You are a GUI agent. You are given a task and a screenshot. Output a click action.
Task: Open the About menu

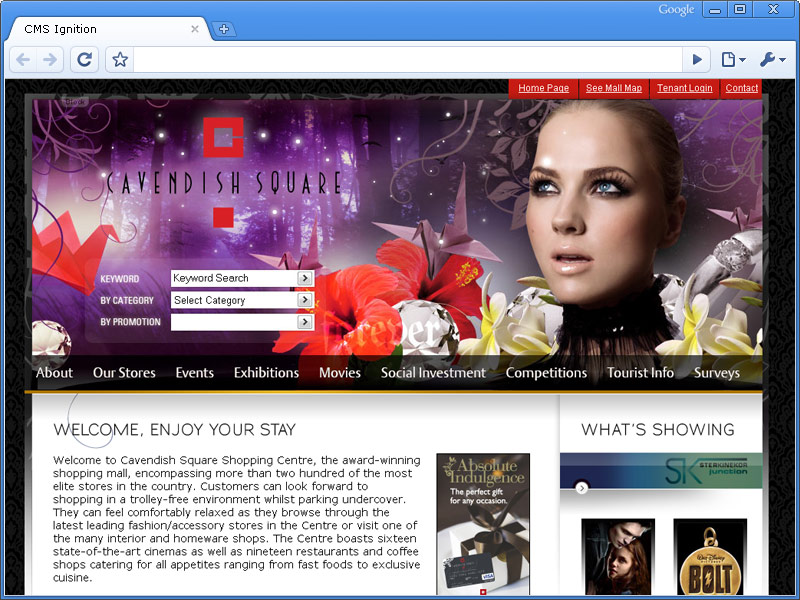[55, 373]
